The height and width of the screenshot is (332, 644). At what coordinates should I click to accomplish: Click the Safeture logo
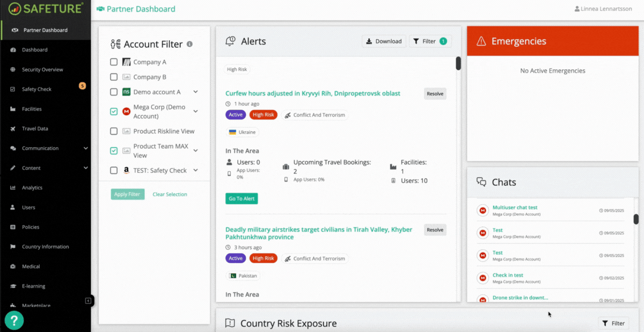pyautogui.click(x=46, y=9)
